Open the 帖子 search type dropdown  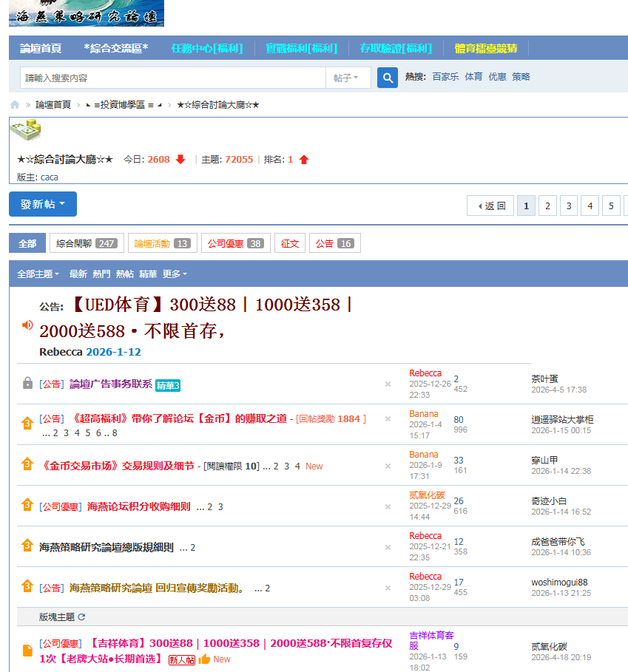tap(346, 78)
